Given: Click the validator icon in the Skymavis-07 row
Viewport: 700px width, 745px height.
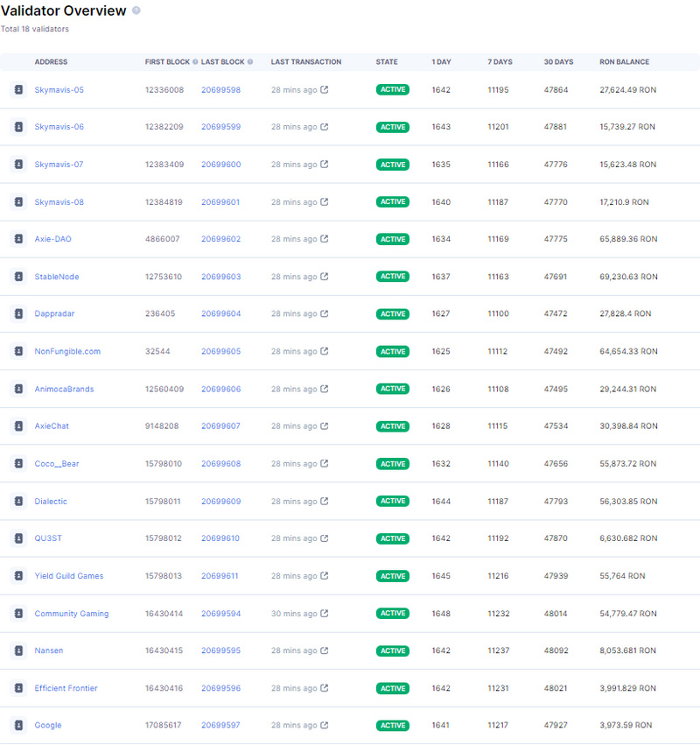Looking at the screenshot, I should pyautogui.click(x=18, y=165).
